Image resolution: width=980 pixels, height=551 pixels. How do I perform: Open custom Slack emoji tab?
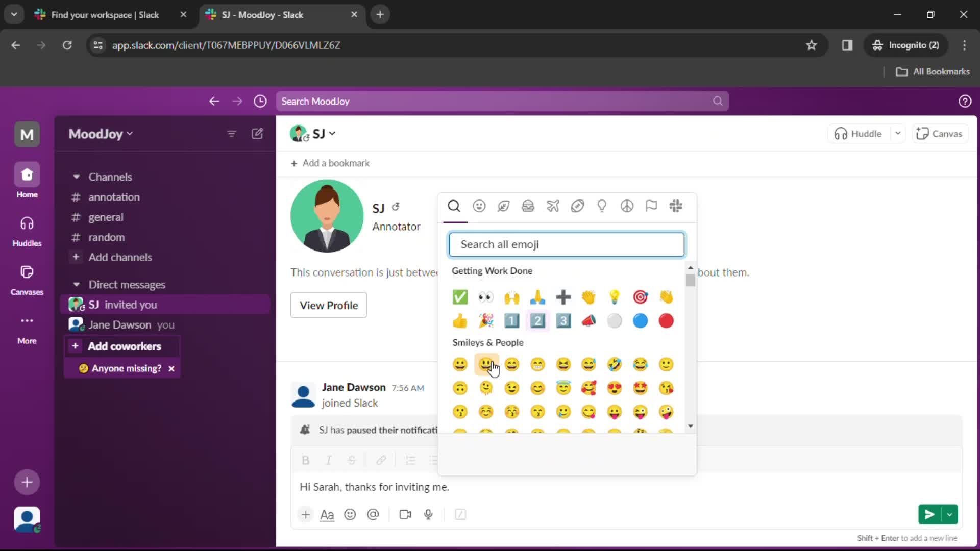(676, 206)
